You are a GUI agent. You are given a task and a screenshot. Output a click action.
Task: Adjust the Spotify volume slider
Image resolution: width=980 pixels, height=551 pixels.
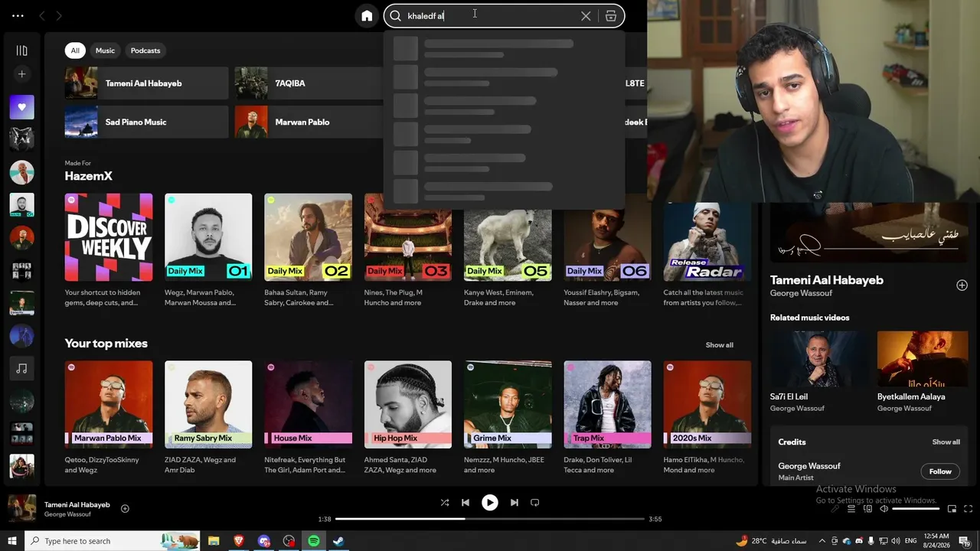(916, 509)
